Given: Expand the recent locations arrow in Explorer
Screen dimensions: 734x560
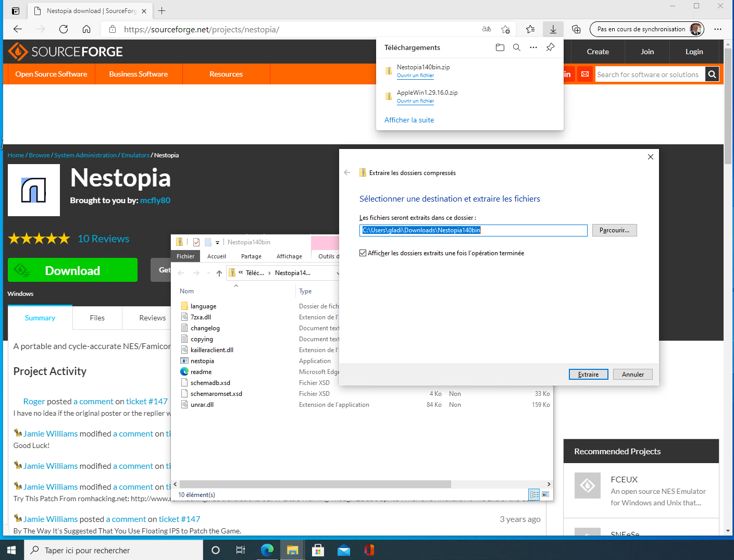Looking at the screenshot, I should pyautogui.click(x=208, y=273).
